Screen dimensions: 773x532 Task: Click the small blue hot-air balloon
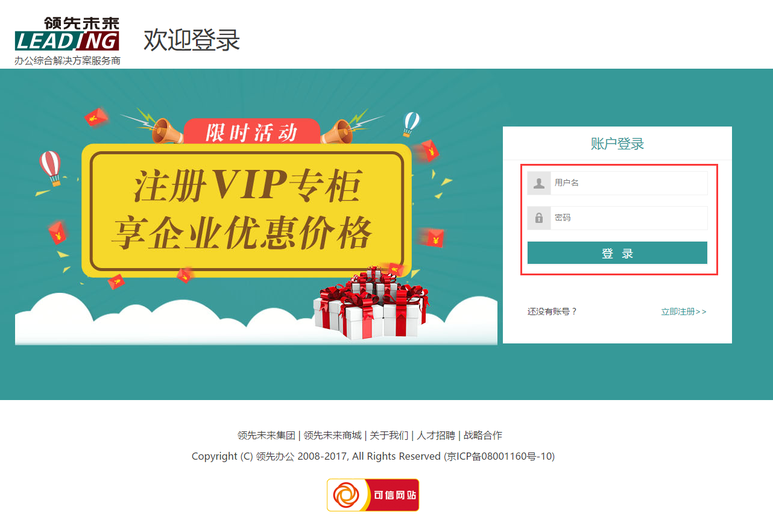click(411, 124)
